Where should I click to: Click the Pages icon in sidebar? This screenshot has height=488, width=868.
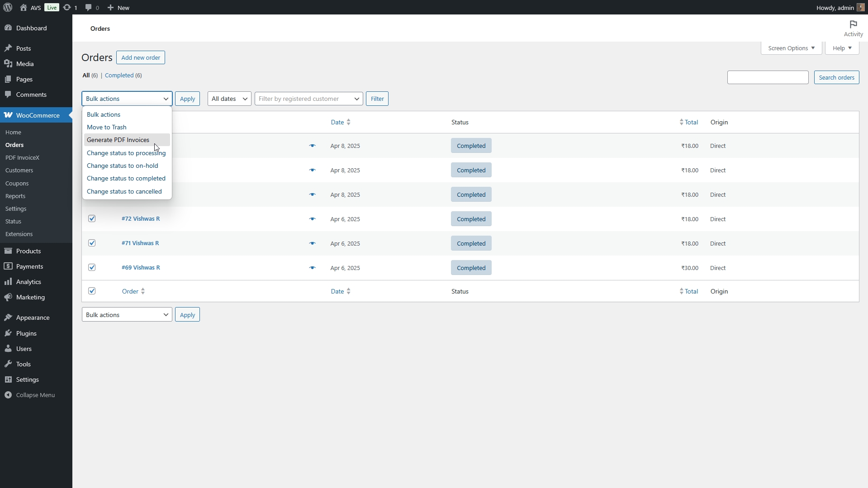8,79
